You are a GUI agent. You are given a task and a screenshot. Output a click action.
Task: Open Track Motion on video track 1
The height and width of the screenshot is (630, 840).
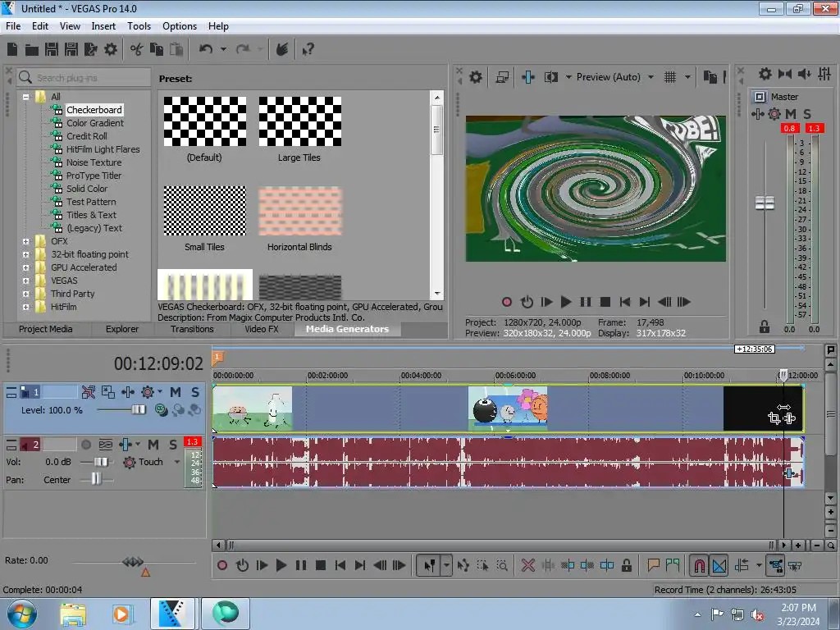[108, 393]
